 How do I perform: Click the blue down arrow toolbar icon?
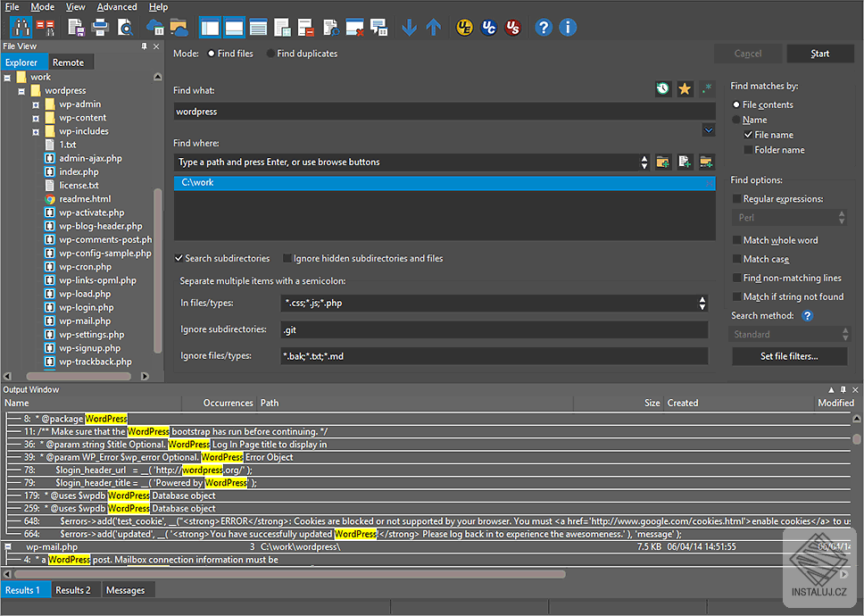410,27
